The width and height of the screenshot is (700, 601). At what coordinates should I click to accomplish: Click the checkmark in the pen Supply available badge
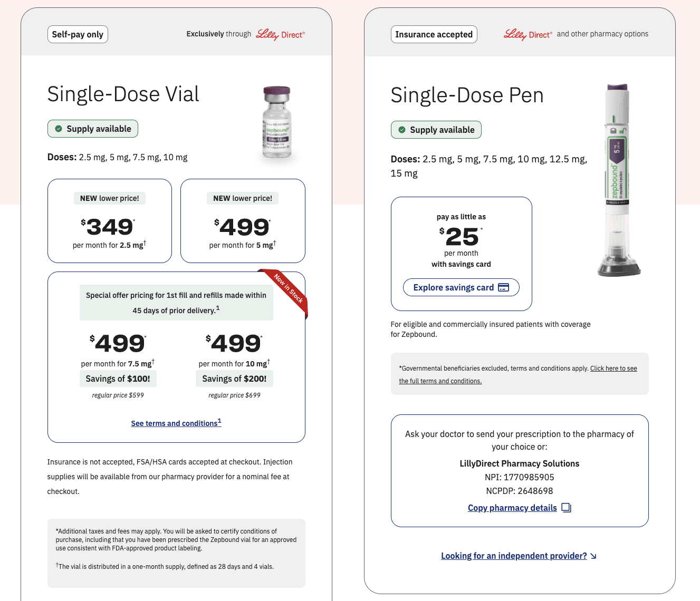tap(401, 129)
